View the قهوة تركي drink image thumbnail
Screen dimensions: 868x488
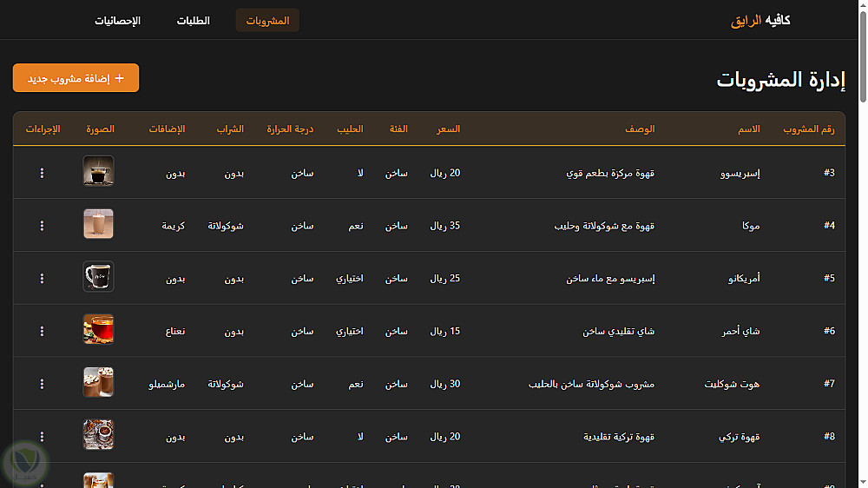99,434
